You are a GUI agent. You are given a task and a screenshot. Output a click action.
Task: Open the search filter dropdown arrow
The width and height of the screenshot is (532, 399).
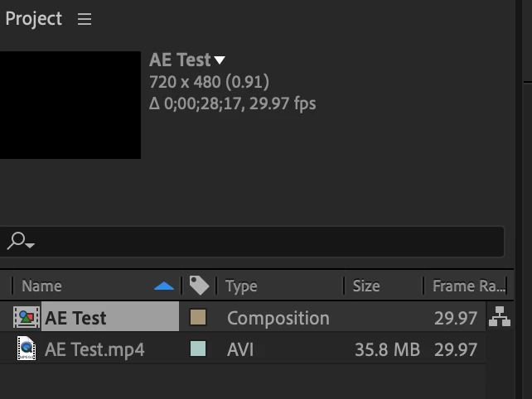coord(30,245)
